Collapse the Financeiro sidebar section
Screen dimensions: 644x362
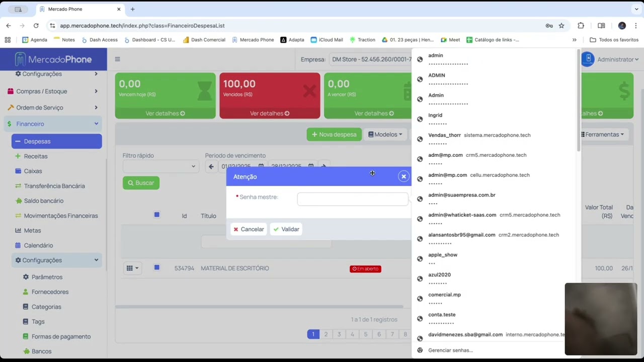tap(53, 124)
